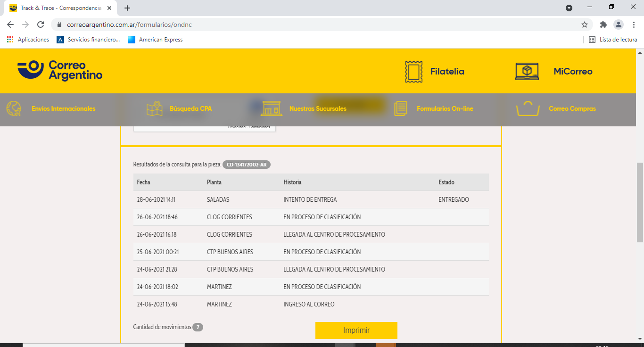Open the American Express bookmark

pos(156,40)
